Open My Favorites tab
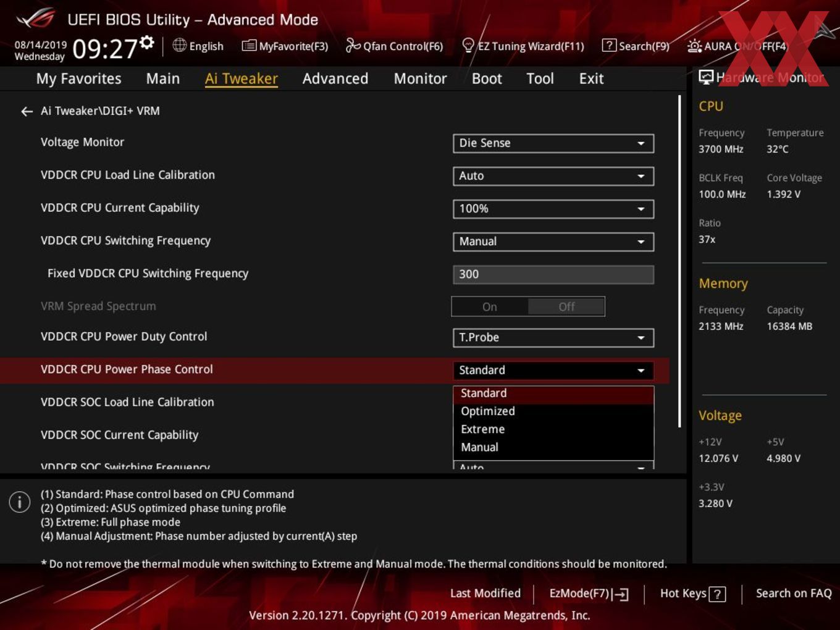The width and height of the screenshot is (840, 630). click(78, 78)
